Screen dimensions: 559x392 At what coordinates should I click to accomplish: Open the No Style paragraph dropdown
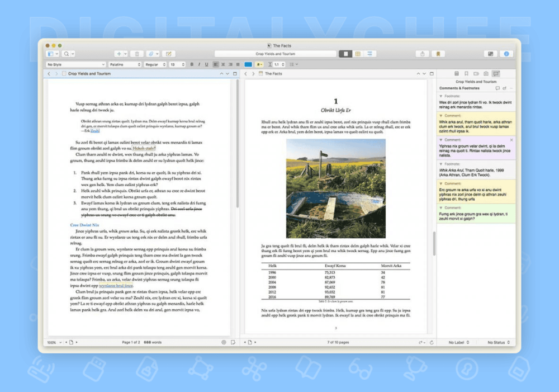tap(75, 64)
